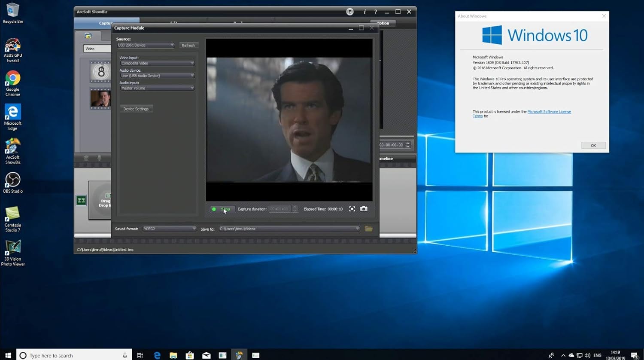Expand the Save to path dropdown
The image size is (644, 360).
pyautogui.click(x=289, y=229)
